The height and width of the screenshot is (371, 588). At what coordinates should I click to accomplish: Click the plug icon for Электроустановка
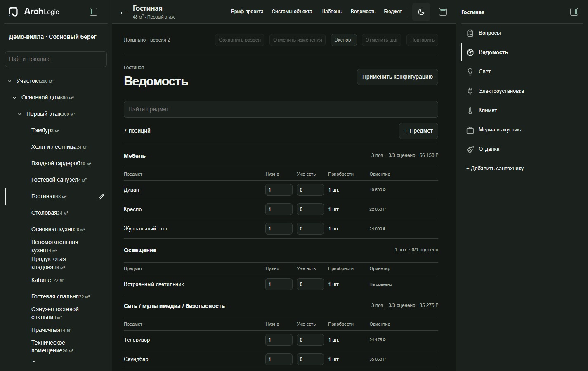pos(470,91)
